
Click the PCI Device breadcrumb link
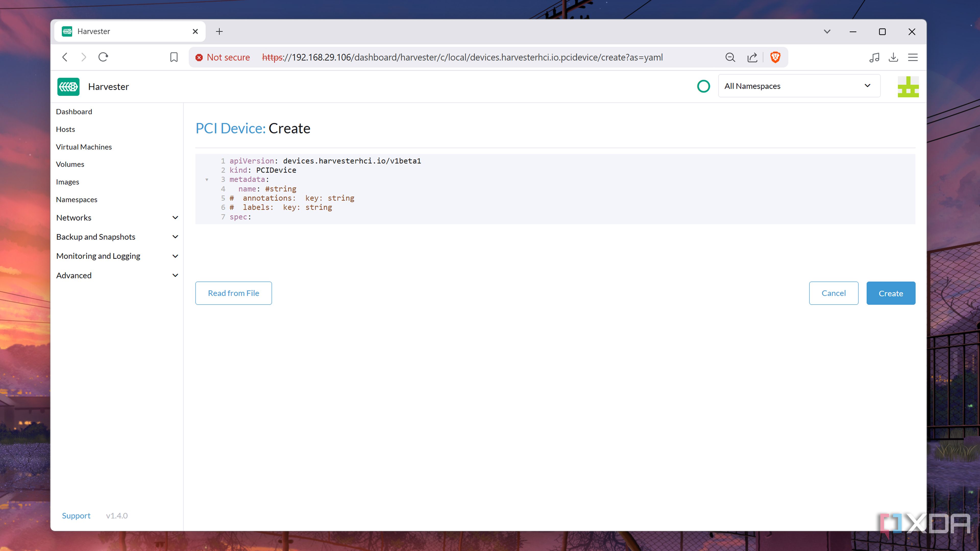(x=230, y=129)
